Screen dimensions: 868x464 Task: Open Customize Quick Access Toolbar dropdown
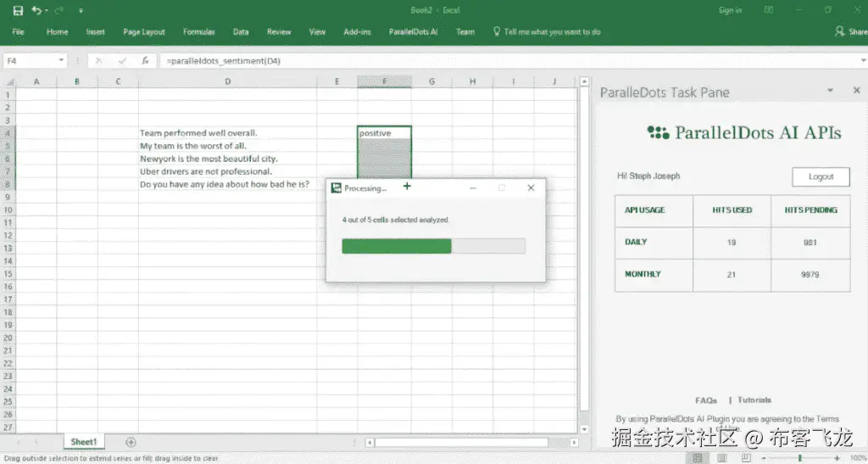[x=81, y=10]
